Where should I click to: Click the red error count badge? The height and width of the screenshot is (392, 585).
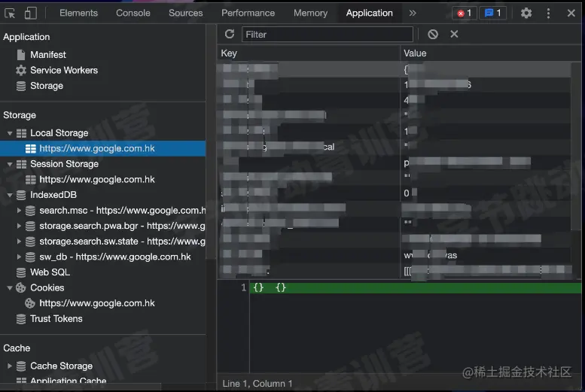464,14
